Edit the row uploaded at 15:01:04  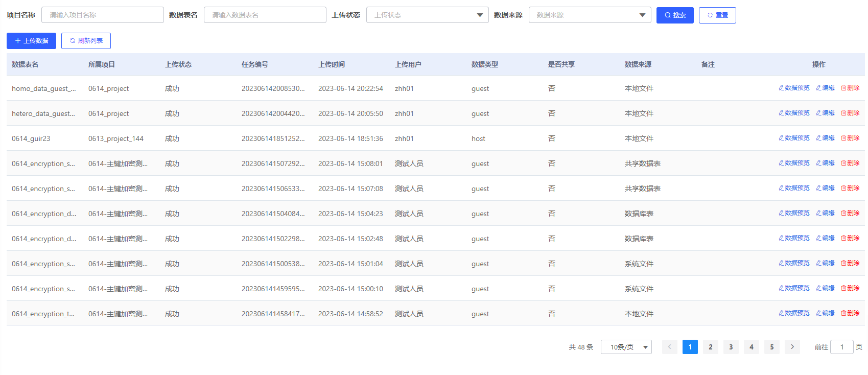(x=825, y=263)
